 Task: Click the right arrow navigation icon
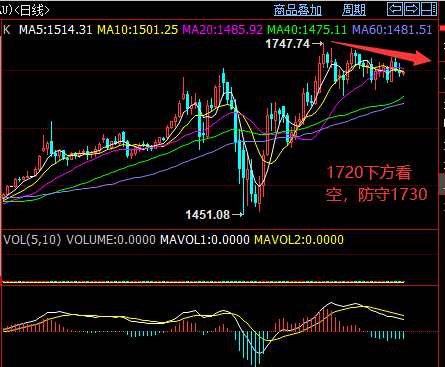[412, 9]
